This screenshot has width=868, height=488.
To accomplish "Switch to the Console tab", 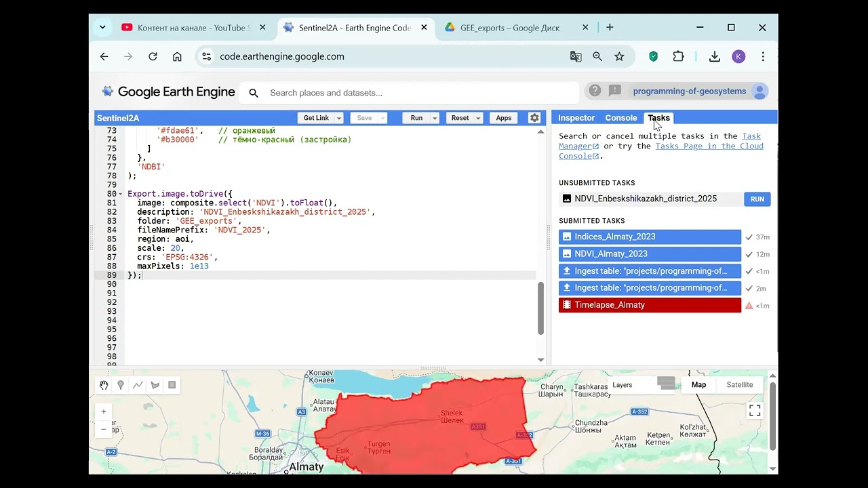I will pyautogui.click(x=621, y=118).
